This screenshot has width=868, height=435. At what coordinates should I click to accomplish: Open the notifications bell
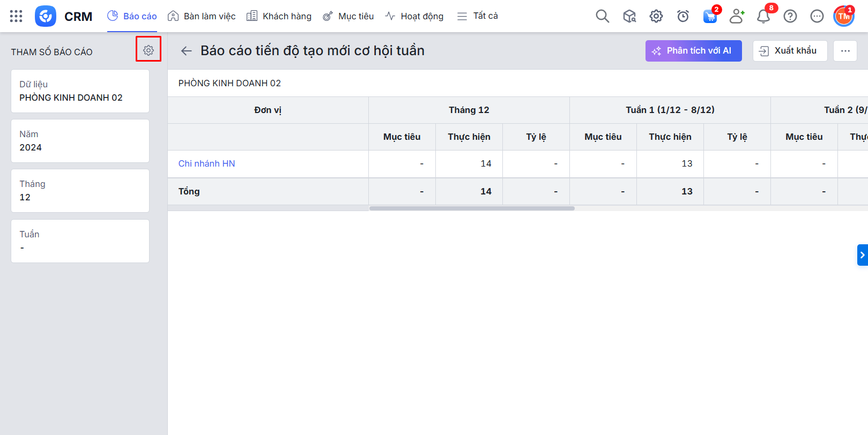763,17
